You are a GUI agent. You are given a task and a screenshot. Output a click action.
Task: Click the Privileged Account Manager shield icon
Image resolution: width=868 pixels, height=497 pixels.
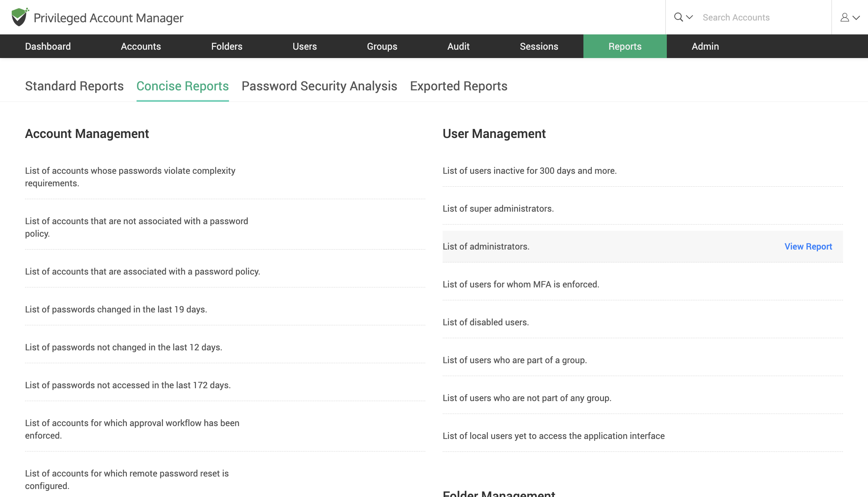pyautogui.click(x=20, y=17)
